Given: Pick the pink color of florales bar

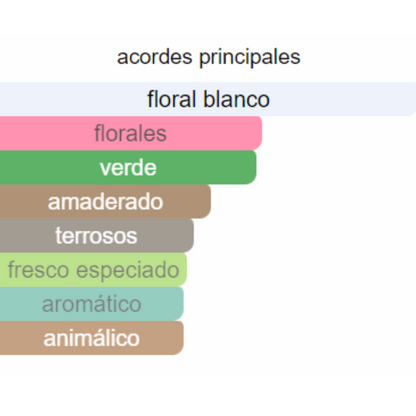Looking at the screenshot, I should click(x=217, y=133).
